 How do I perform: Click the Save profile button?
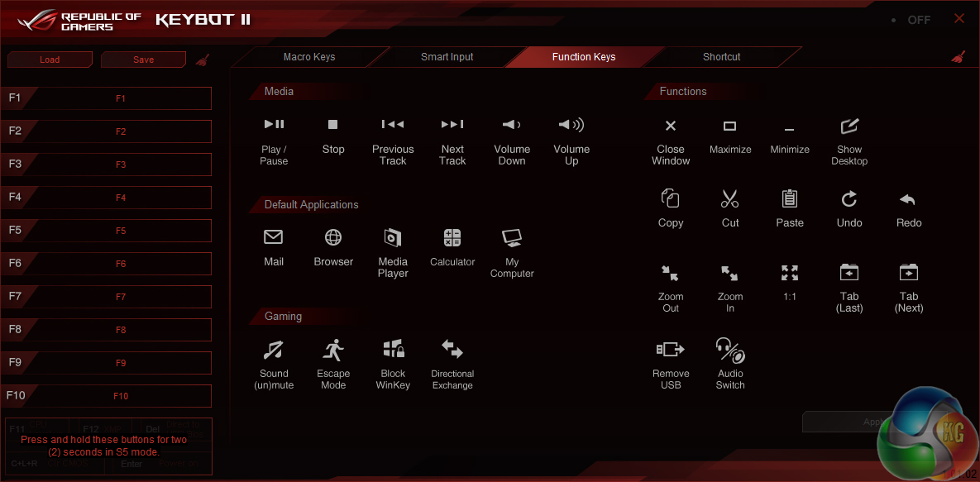[144, 60]
